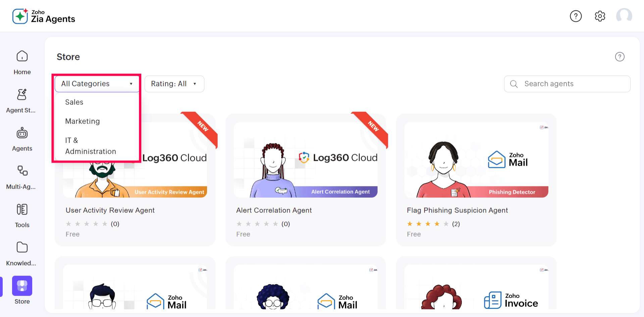Expand the Rating: All dropdown
This screenshot has height=317, width=644.
(174, 84)
